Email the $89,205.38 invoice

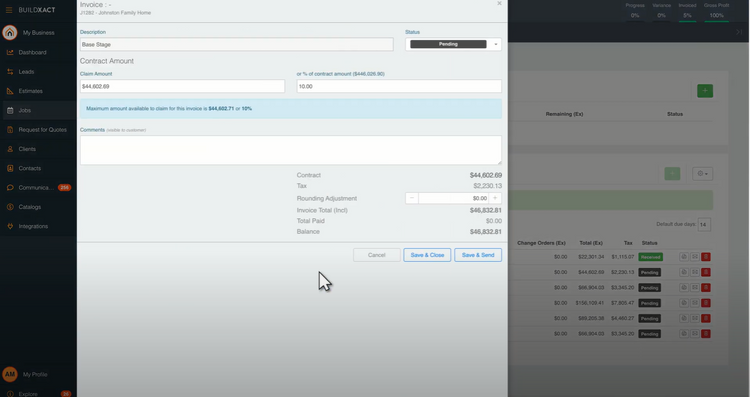click(695, 318)
